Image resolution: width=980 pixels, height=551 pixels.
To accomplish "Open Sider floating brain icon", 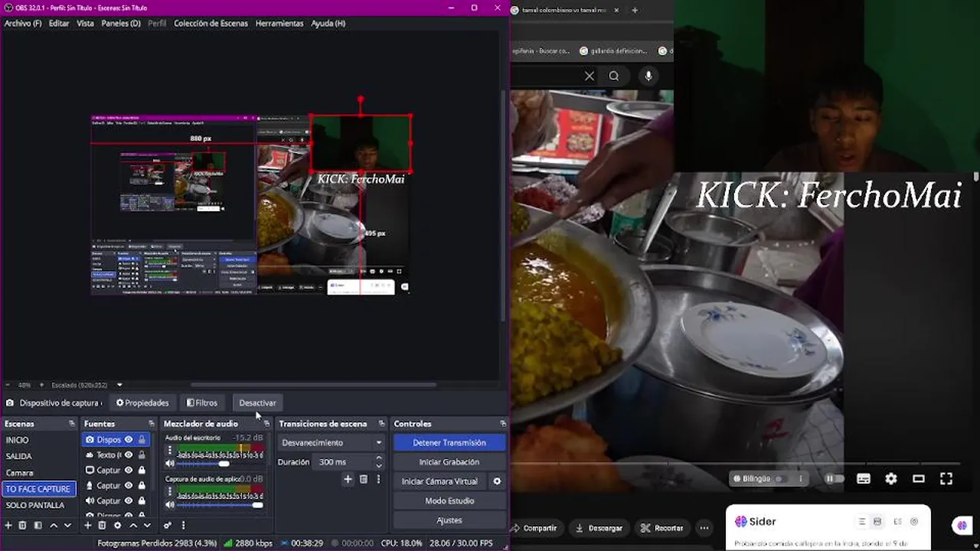I will (x=961, y=526).
